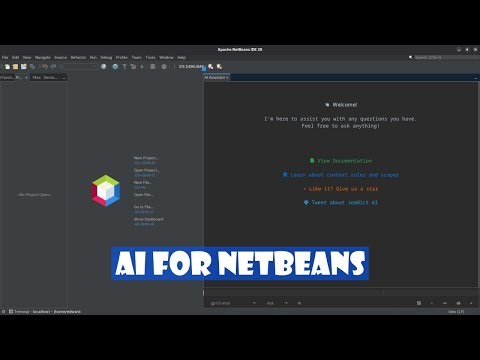This screenshot has width=480, height=360.
Task: Click the Open Project... start page link
Action: [x=147, y=170]
